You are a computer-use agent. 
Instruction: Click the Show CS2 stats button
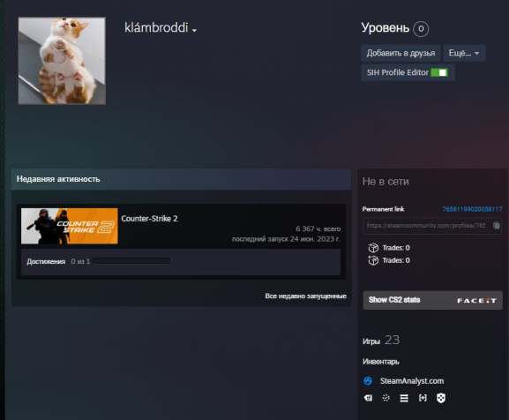tap(433, 300)
